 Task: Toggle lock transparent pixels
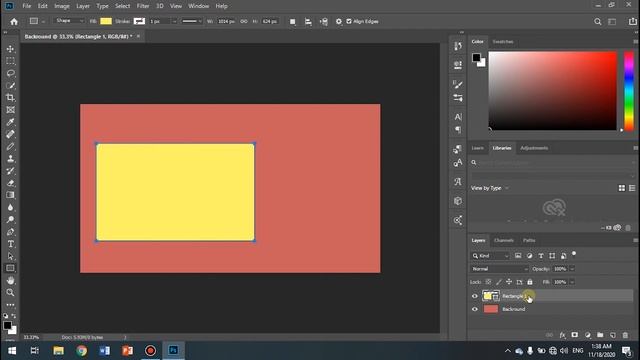pyautogui.click(x=488, y=282)
